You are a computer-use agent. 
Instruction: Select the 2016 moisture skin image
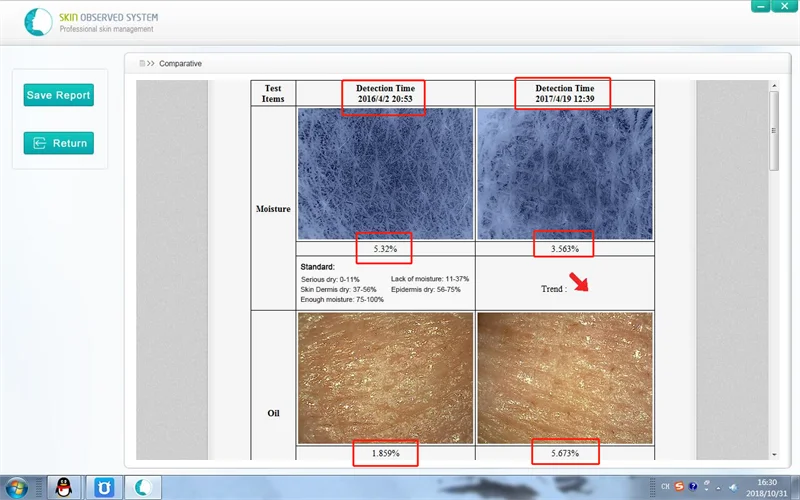385,173
